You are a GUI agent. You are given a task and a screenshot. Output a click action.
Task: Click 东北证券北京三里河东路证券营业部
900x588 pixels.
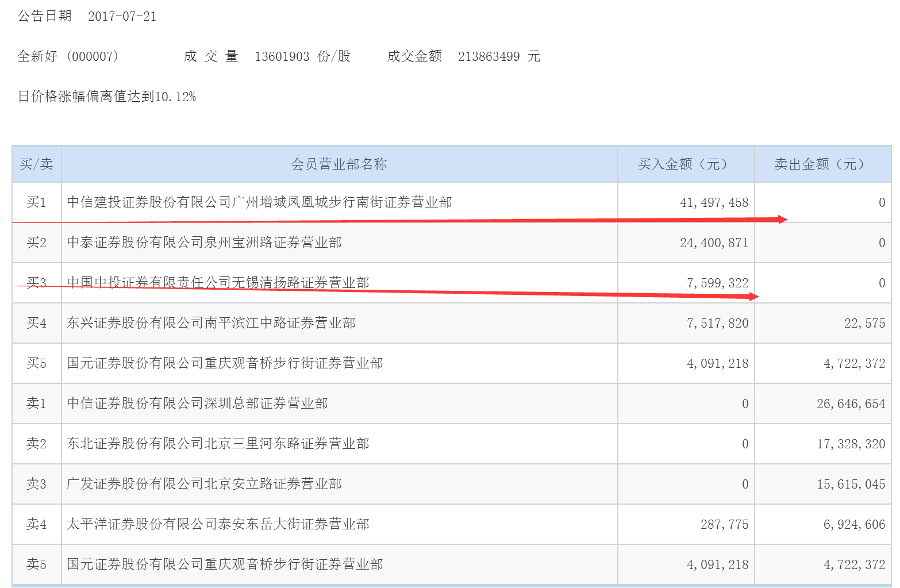(218, 444)
